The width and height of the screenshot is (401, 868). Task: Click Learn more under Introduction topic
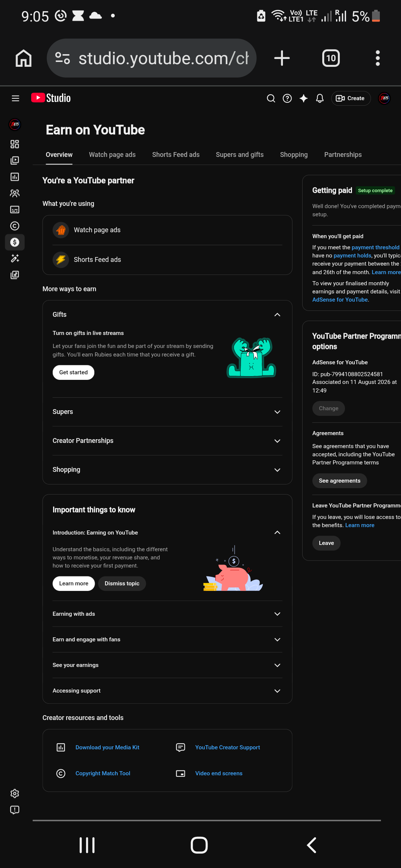[x=74, y=583]
